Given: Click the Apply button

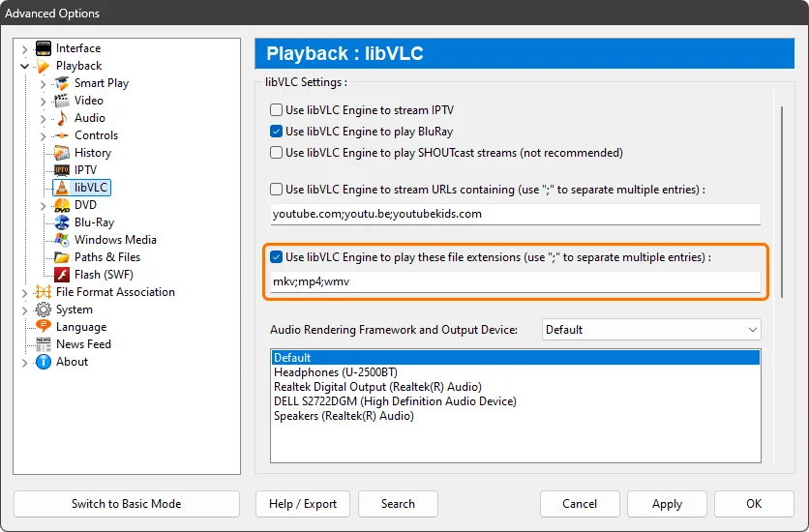Looking at the screenshot, I should [x=667, y=504].
